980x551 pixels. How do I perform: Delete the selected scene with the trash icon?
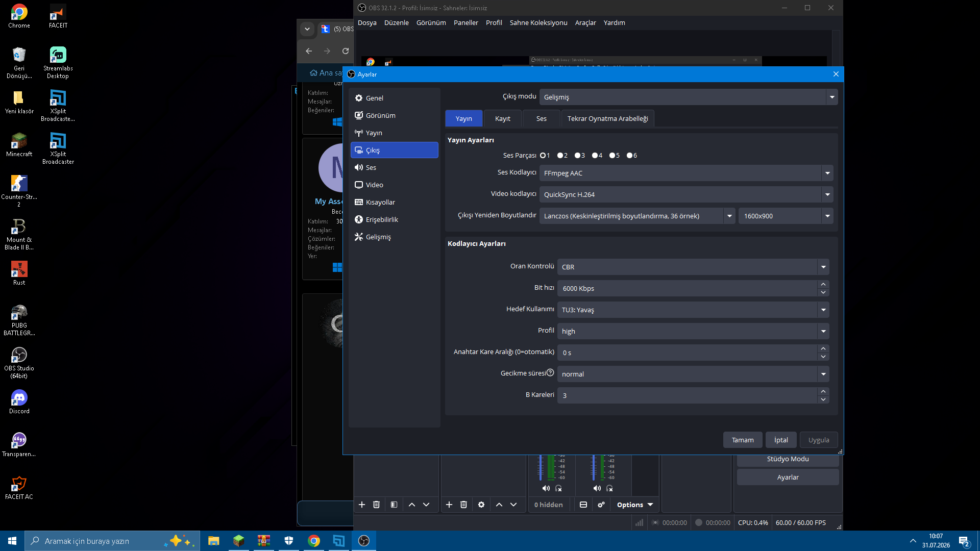tap(376, 505)
